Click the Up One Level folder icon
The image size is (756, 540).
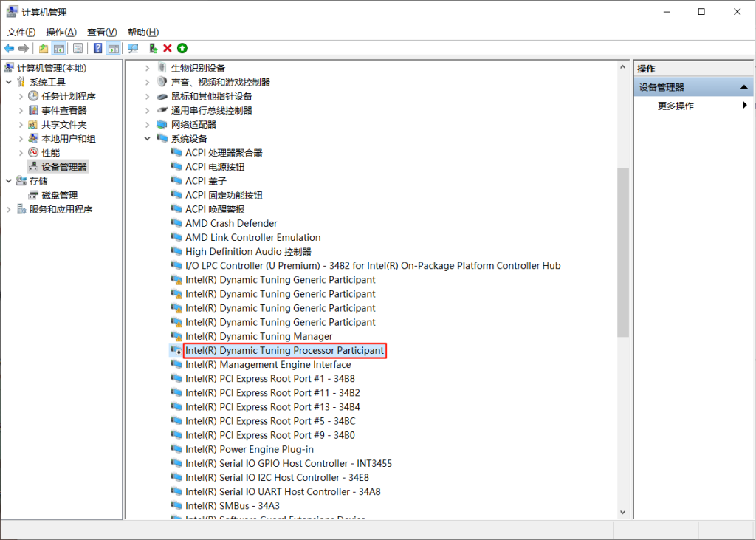[x=44, y=49]
